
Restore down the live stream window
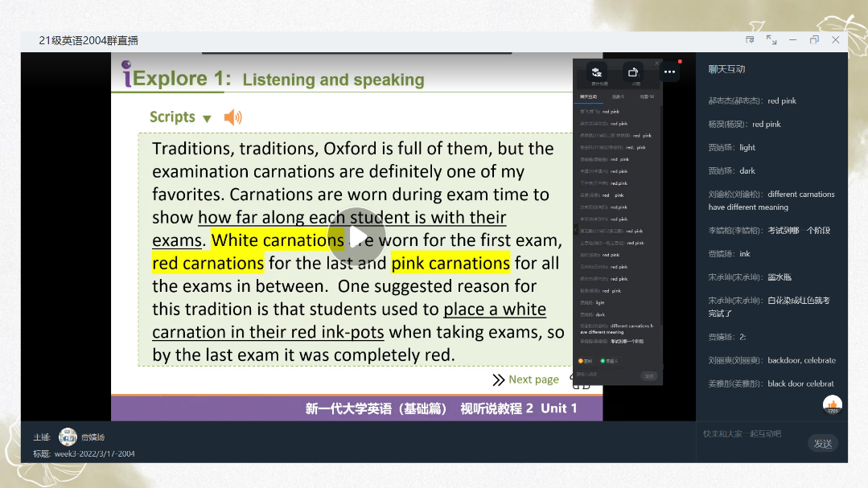(x=814, y=40)
